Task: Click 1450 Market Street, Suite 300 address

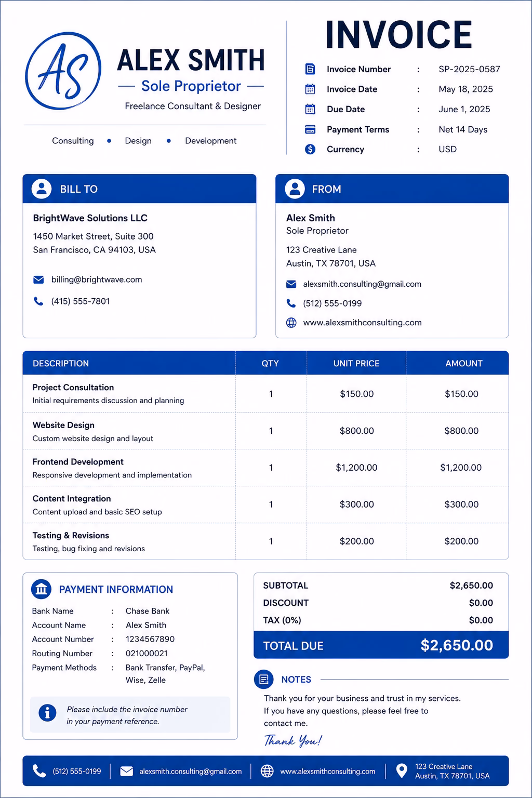Action: pyautogui.click(x=93, y=236)
